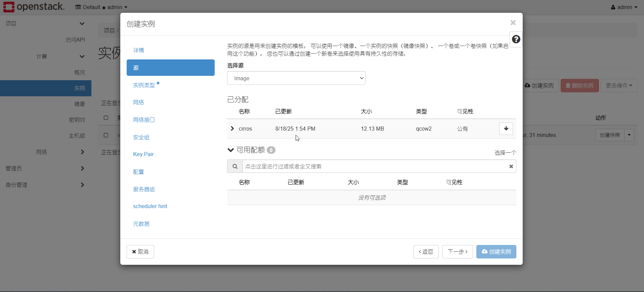This screenshot has height=292, width=644.
Task: Click the 12.13 MB size cell
Action: [373, 129]
